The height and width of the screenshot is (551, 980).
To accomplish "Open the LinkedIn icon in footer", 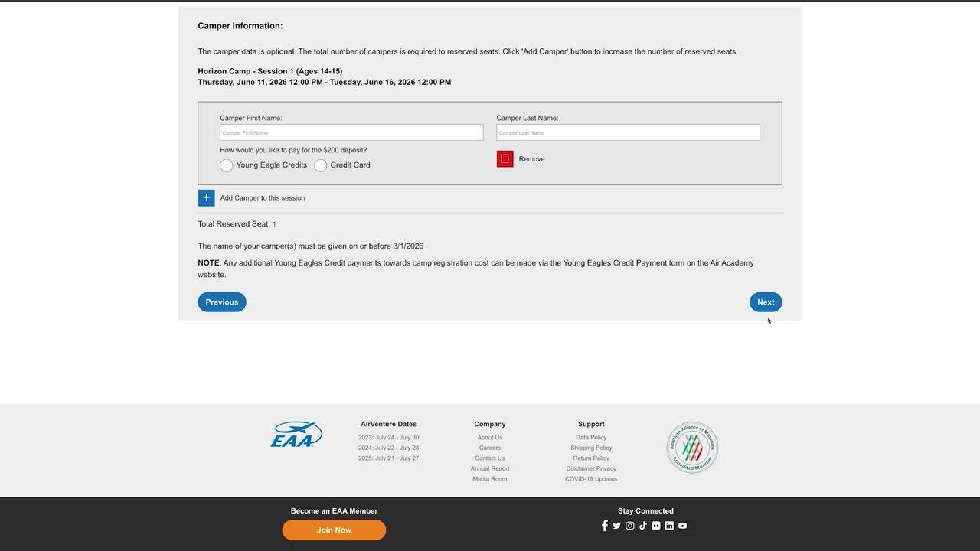I will pyautogui.click(x=669, y=526).
